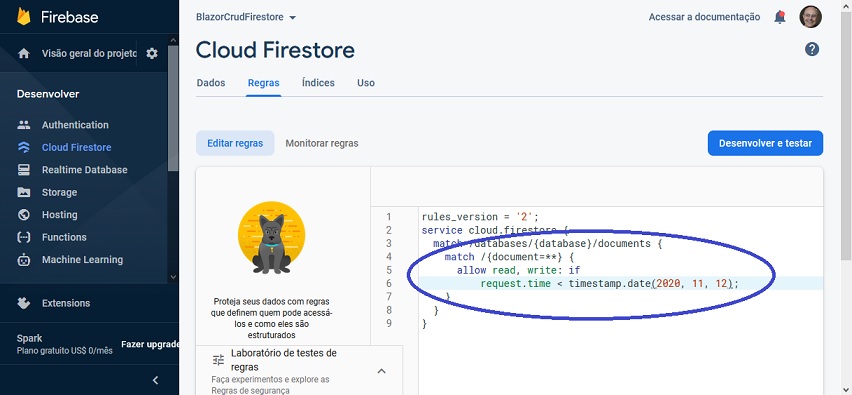Select Cloud Firestore in the sidebar

[x=77, y=147]
